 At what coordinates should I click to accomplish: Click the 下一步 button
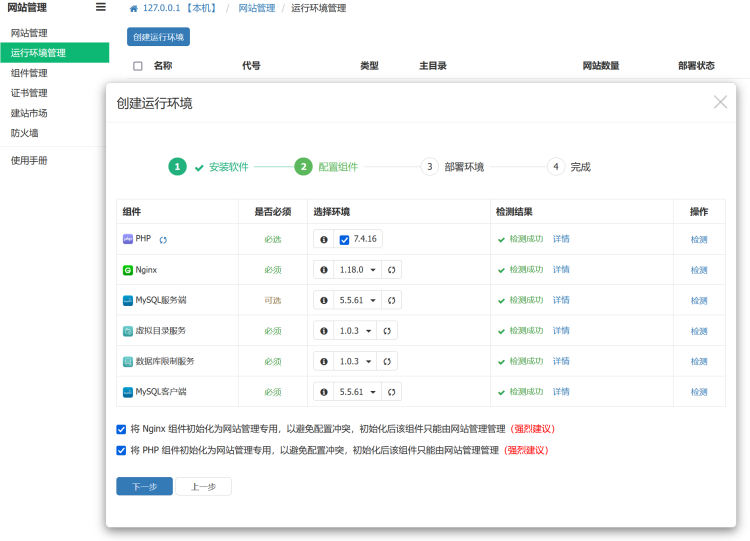click(x=144, y=486)
